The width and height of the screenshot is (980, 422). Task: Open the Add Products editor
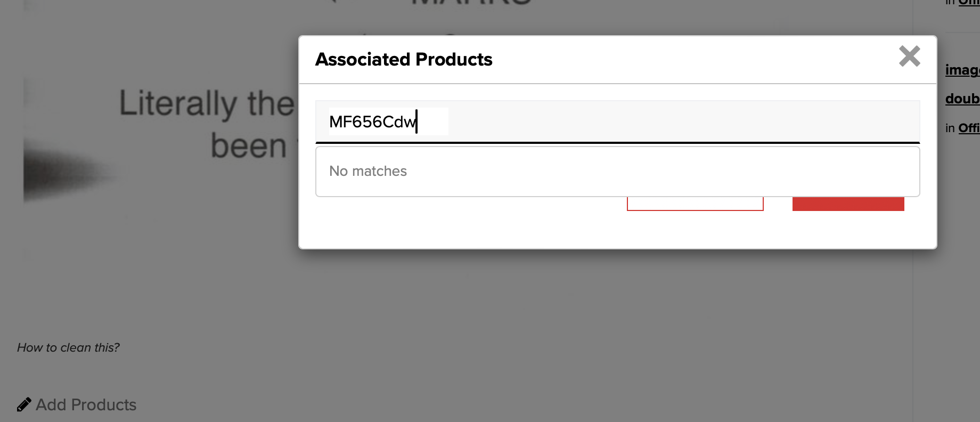[x=86, y=405]
